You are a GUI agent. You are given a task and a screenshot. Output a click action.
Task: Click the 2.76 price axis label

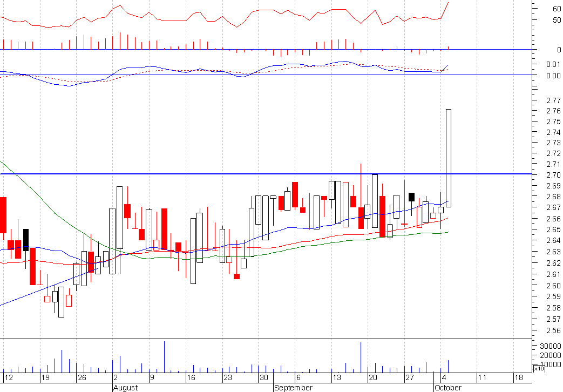(553, 111)
